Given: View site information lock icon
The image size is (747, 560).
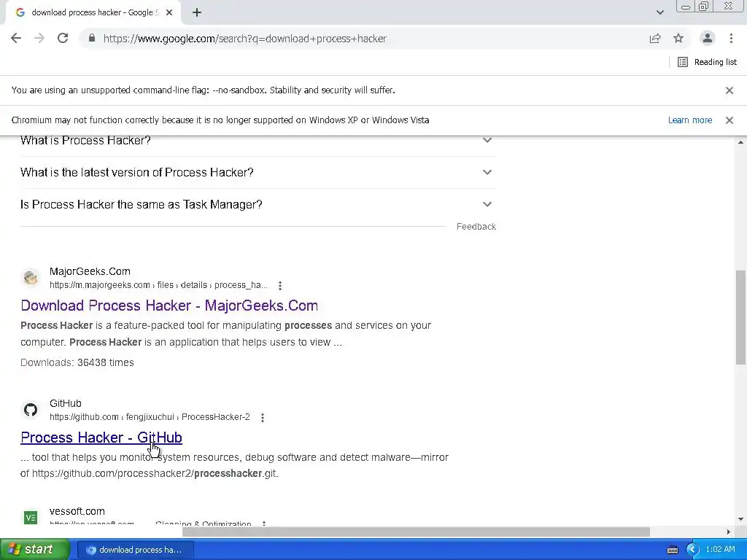Looking at the screenshot, I should click(x=92, y=39).
